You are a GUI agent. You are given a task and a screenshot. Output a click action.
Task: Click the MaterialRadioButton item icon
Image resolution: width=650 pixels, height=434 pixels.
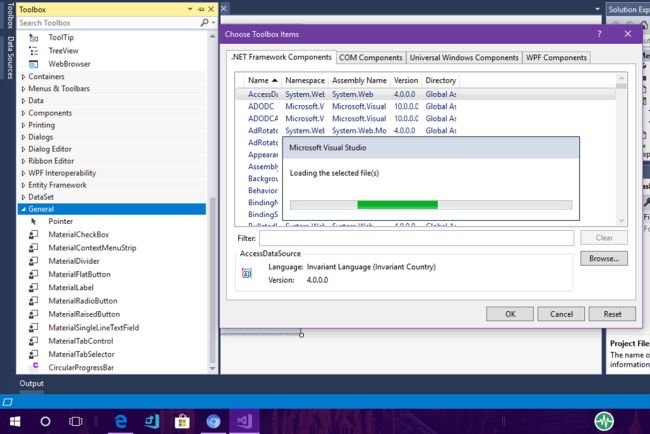(34, 301)
